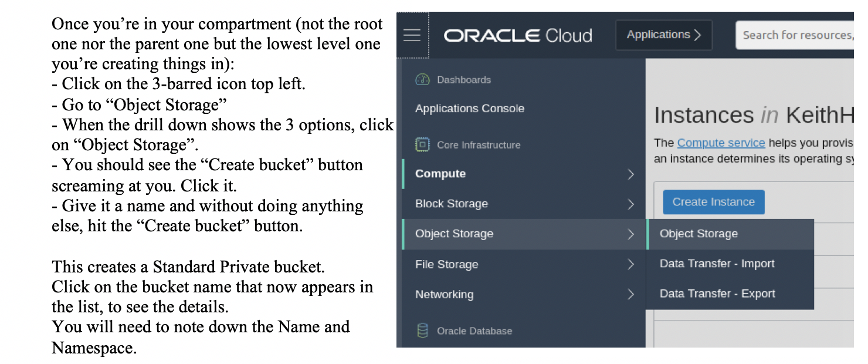Expand the Block Storage chevron
868x364 pixels.
(x=630, y=204)
